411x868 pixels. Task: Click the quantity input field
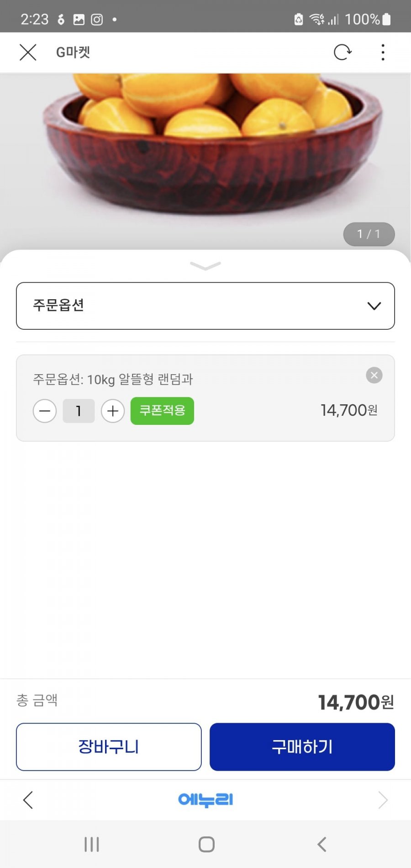(x=79, y=411)
